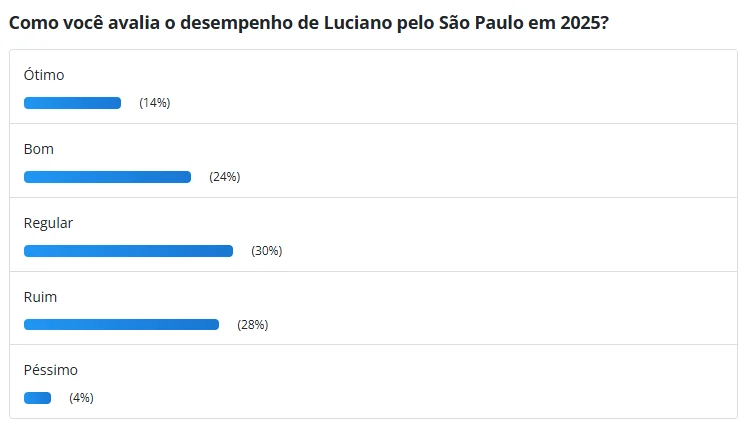The height and width of the screenshot is (431, 748).
Task: Click the Regular result progress bar
Action: pyautogui.click(x=128, y=251)
